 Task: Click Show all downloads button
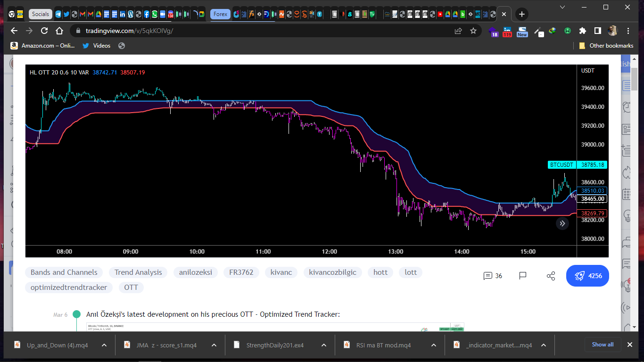pos(603,345)
